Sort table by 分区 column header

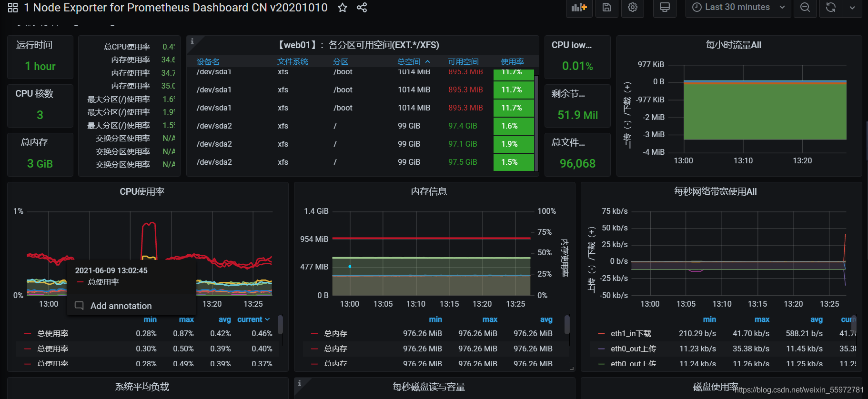pyautogui.click(x=341, y=61)
